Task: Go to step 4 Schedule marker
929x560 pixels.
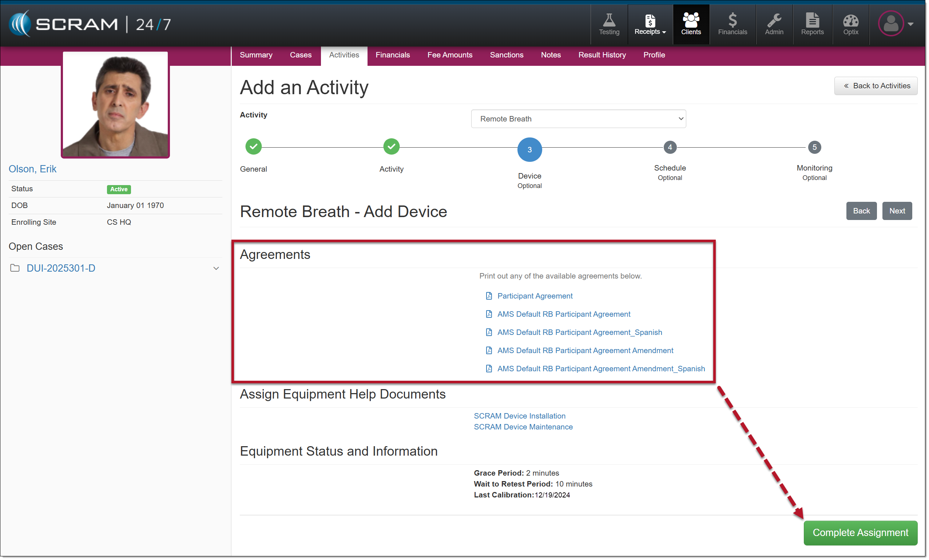Action: tap(670, 147)
